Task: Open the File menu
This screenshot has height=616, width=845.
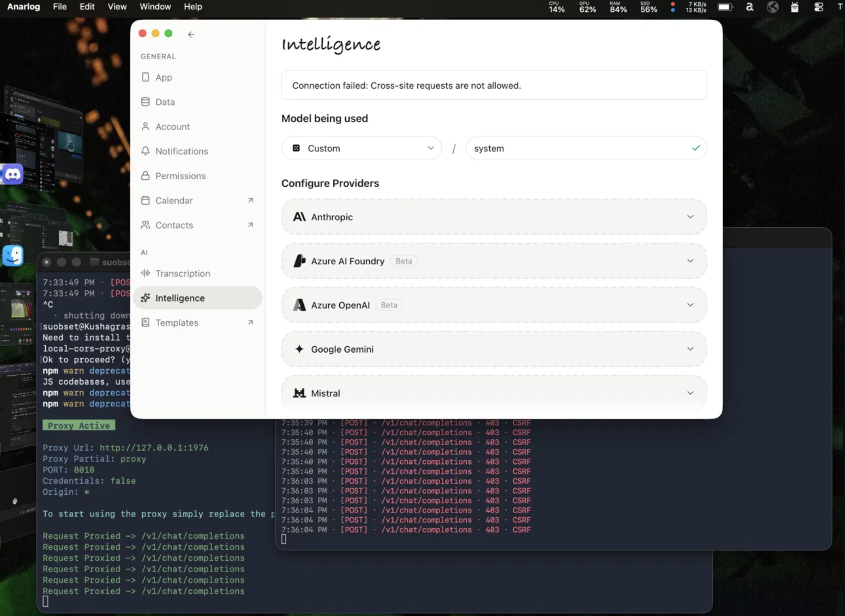Action: (60, 7)
